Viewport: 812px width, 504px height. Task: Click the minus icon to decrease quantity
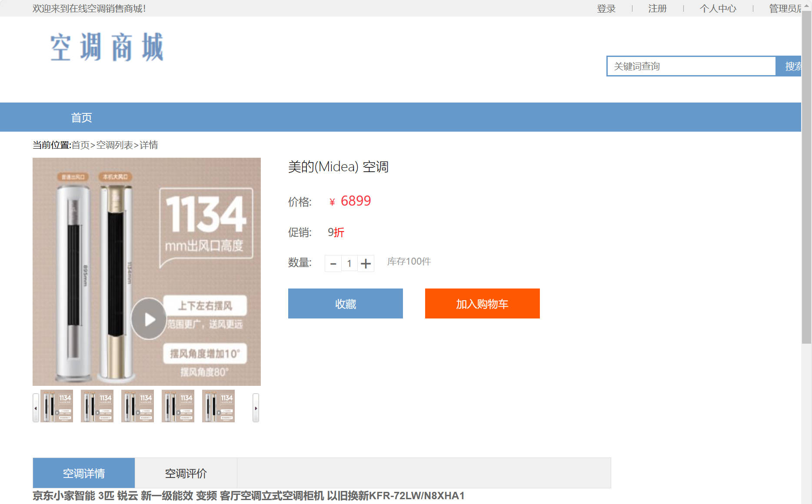point(333,263)
